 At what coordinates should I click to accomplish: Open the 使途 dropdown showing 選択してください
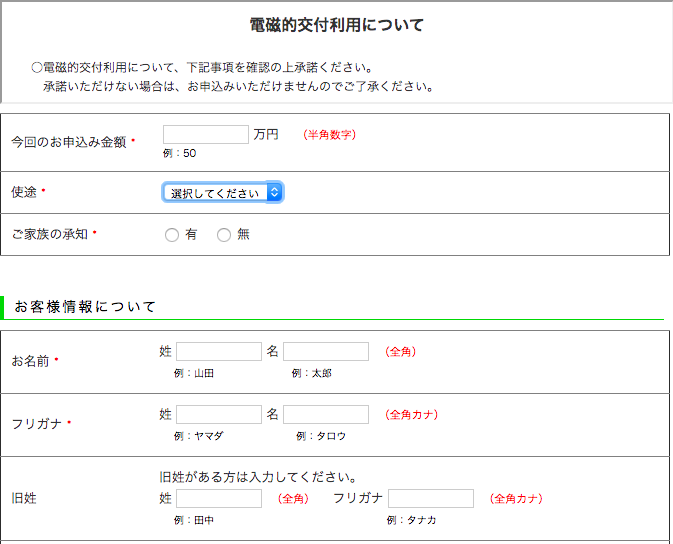click(223, 193)
